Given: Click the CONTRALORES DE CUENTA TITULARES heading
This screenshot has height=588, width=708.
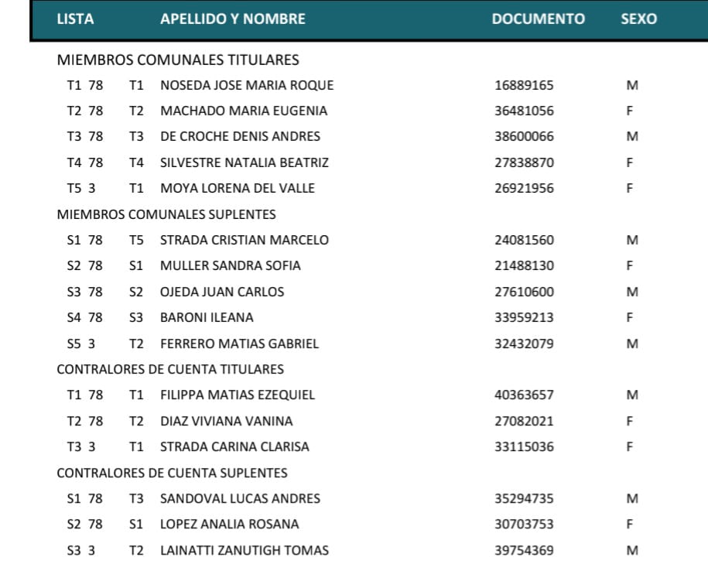Looking at the screenshot, I should pyautogui.click(x=170, y=369).
